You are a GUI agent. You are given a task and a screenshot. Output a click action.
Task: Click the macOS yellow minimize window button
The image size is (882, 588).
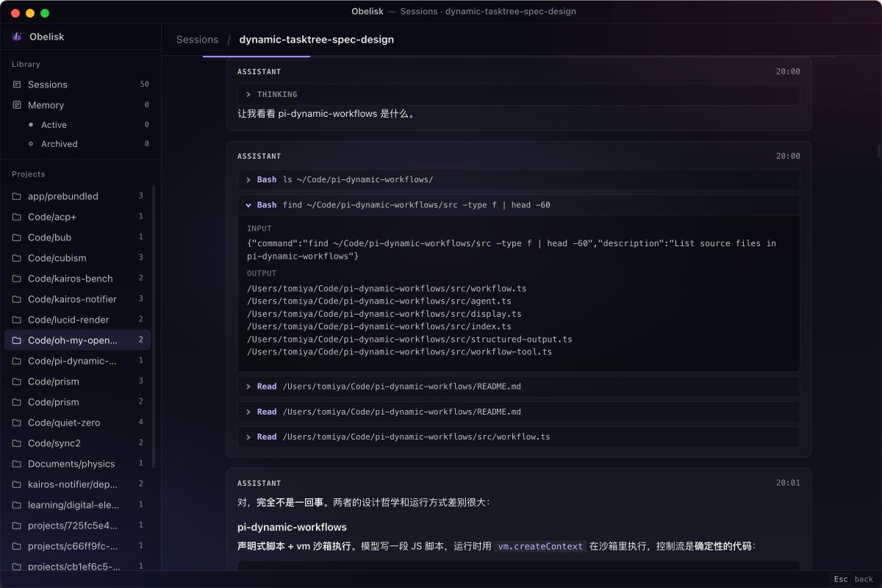click(30, 13)
